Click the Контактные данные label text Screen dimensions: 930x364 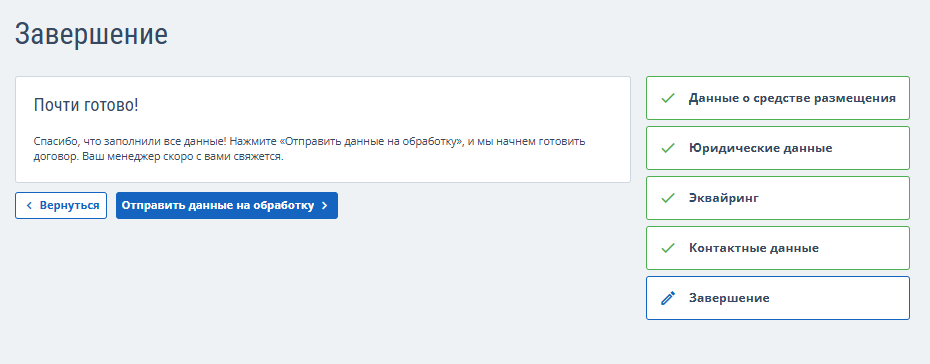[754, 248]
